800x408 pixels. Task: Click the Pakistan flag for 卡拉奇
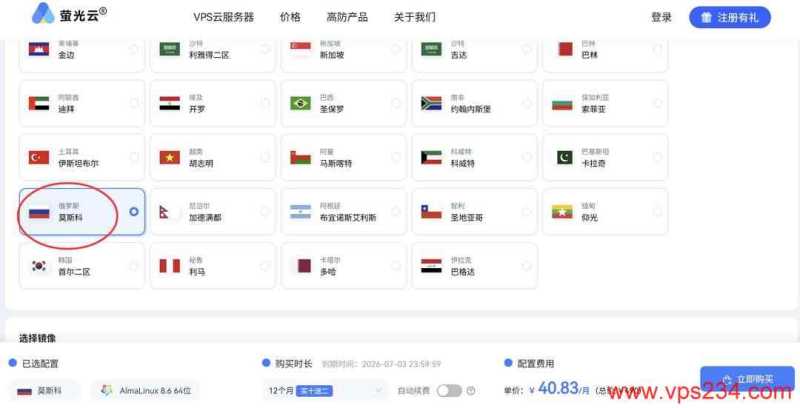562,158
